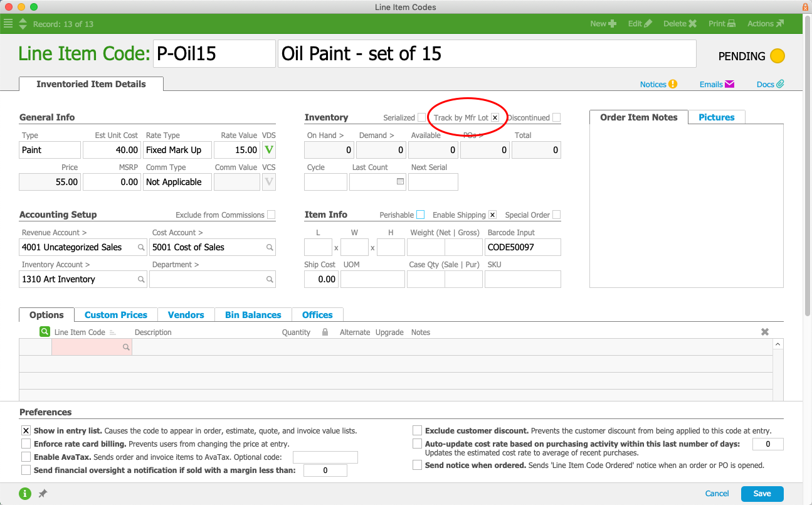812x505 pixels.
Task: Check the Special Order checkbox
Action: point(557,215)
